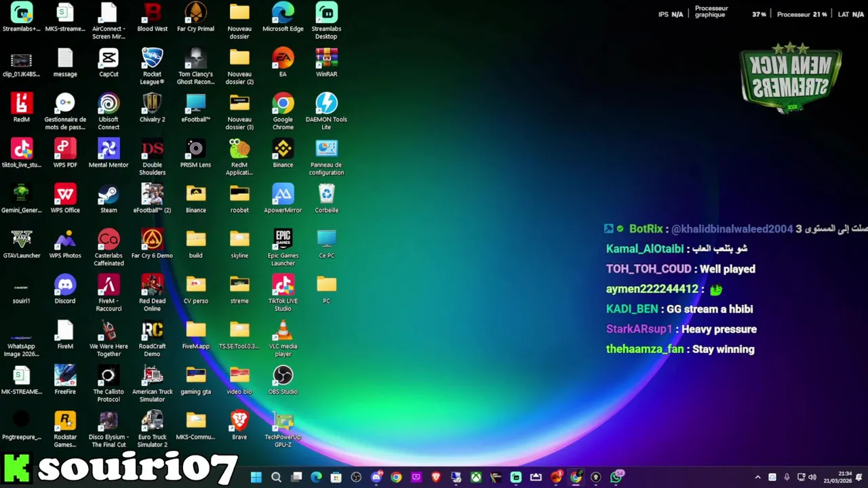
Task: Select the Nouveau dossier (3) folder
Action: pyautogui.click(x=239, y=111)
